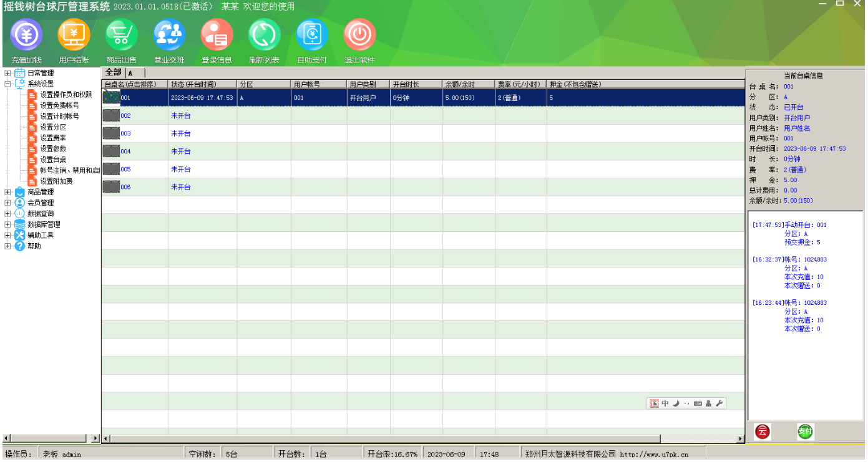Open 设置分区 in tree

coord(53,127)
